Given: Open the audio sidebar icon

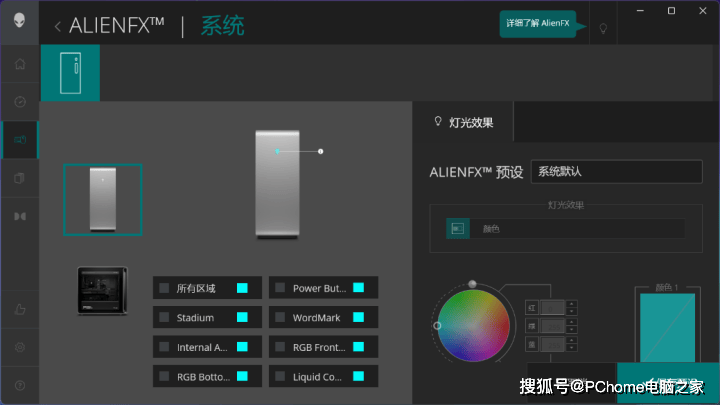Looking at the screenshot, I should [x=20, y=216].
